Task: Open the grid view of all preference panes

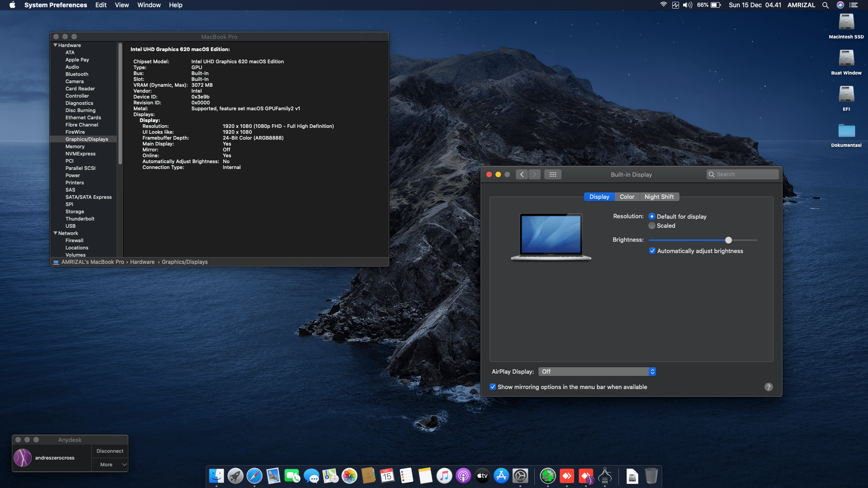Action: 552,174
